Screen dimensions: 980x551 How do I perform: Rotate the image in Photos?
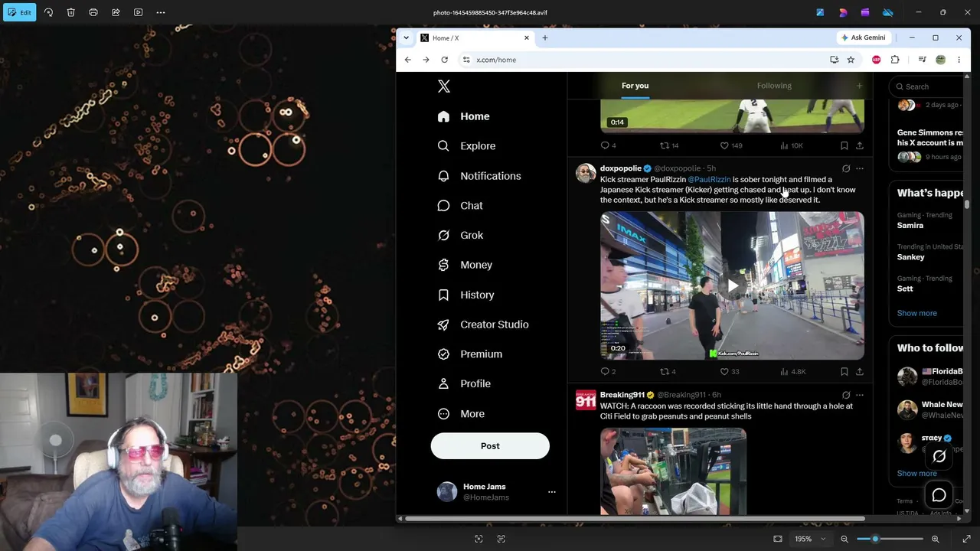(x=48, y=12)
